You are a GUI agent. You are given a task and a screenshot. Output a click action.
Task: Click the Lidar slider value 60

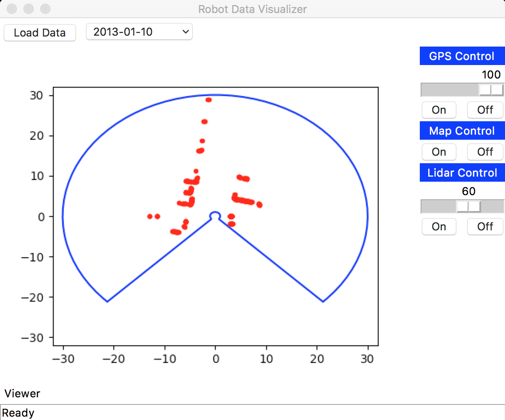(468, 191)
